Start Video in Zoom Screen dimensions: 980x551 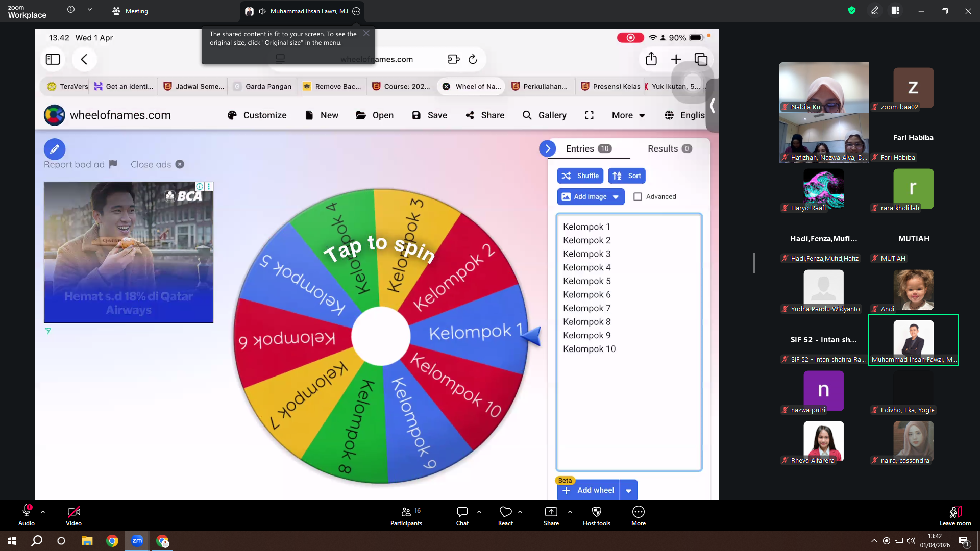pyautogui.click(x=73, y=515)
